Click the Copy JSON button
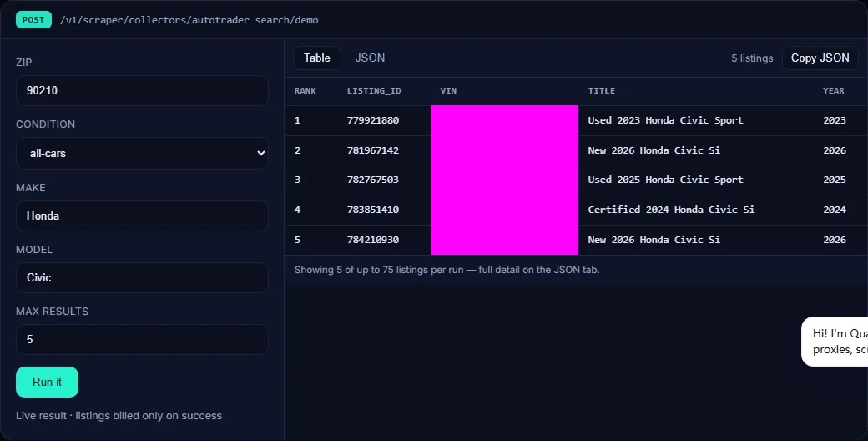This screenshot has height=441, width=868. pyautogui.click(x=820, y=58)
